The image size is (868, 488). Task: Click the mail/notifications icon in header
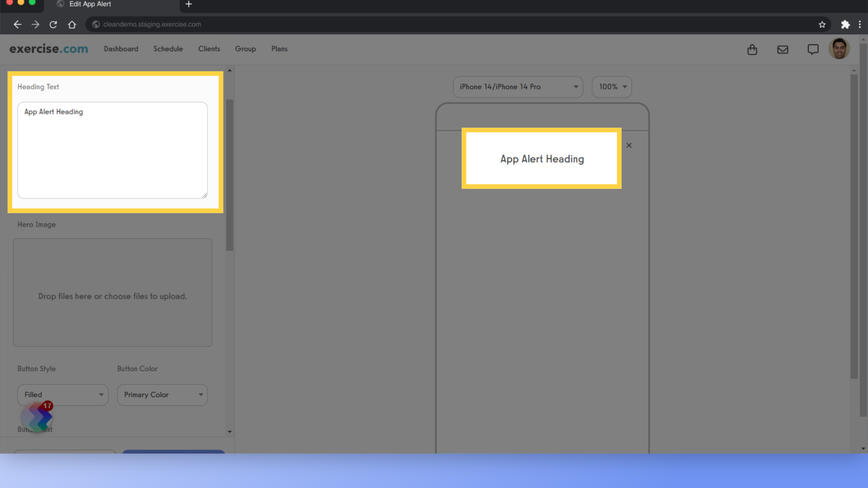(x=783, y=49)
